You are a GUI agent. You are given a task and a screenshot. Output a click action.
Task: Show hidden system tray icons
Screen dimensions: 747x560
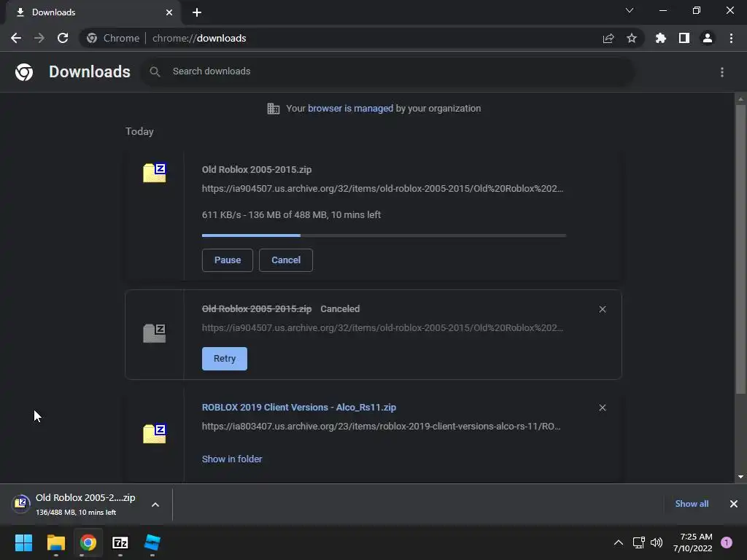pos(619,542)
